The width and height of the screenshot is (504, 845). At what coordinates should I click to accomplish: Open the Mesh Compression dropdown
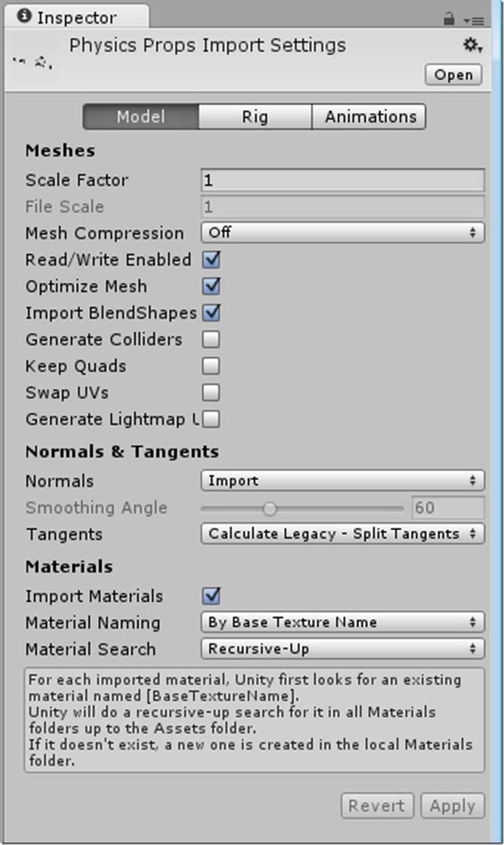(343, 233)
